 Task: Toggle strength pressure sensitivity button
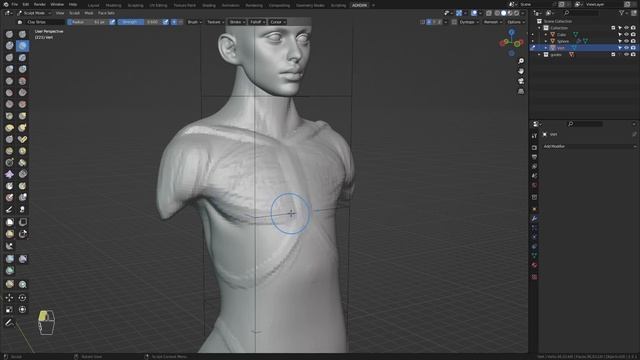point(166,22)
